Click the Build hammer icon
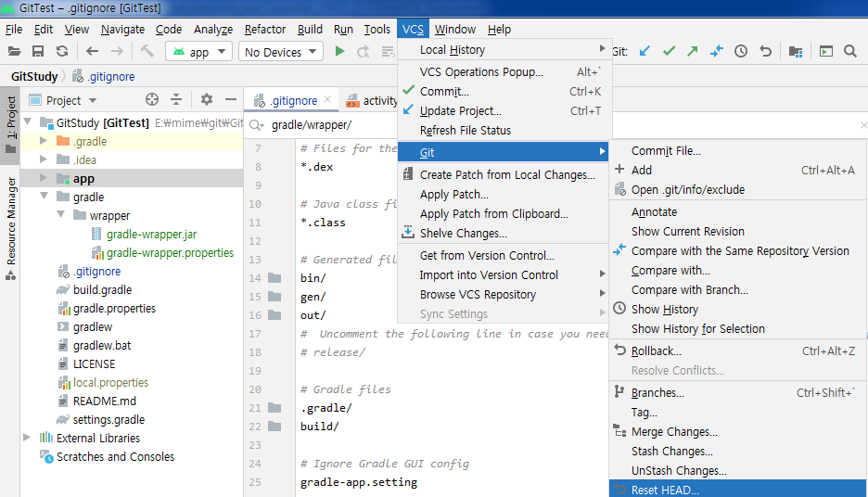 pyautogui.click(x=147, y=52)
